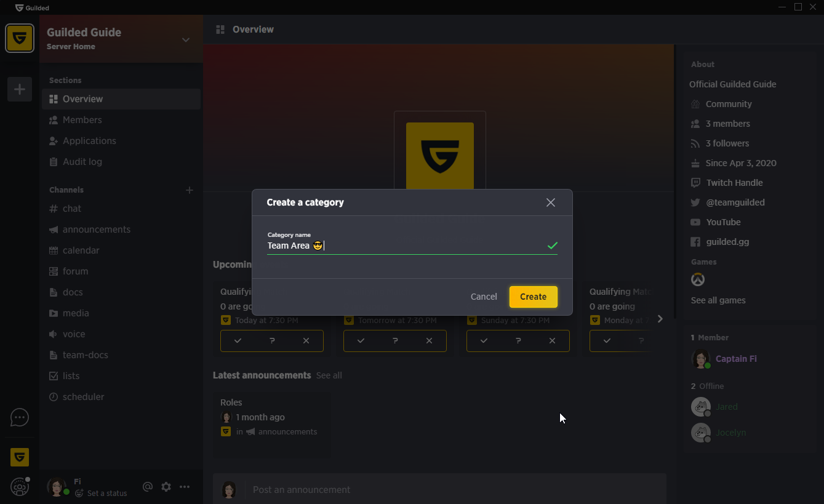
Task: Click the Post an announcement field
Action: coord(455,490)
